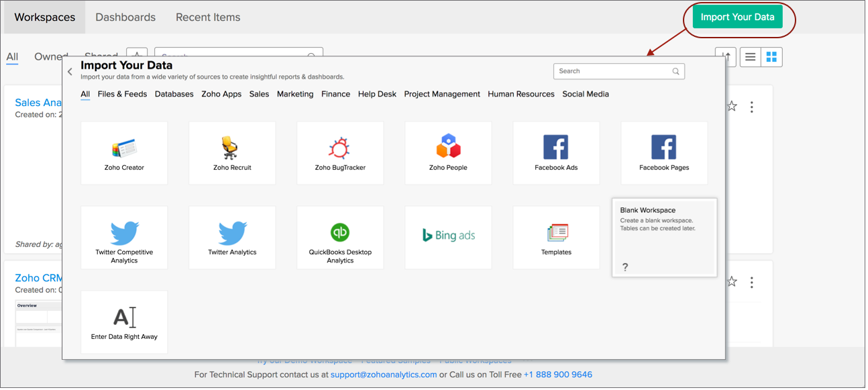Viewport: 868px width, 390px height.
Task: Filter by Project Management category
Action: pos(442,94)
